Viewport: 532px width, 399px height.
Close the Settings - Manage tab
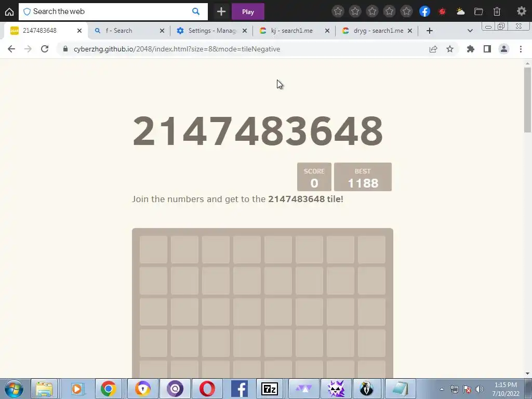(245, 31)
